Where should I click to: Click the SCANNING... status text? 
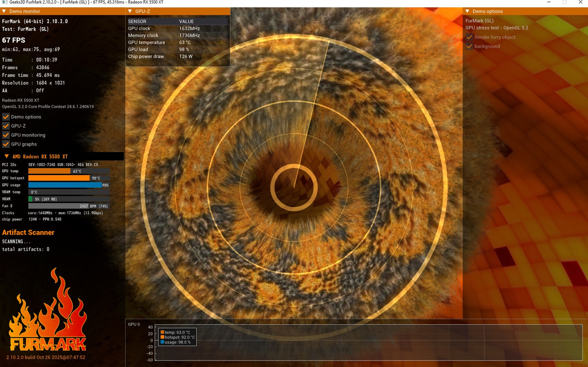pos(16,241)
